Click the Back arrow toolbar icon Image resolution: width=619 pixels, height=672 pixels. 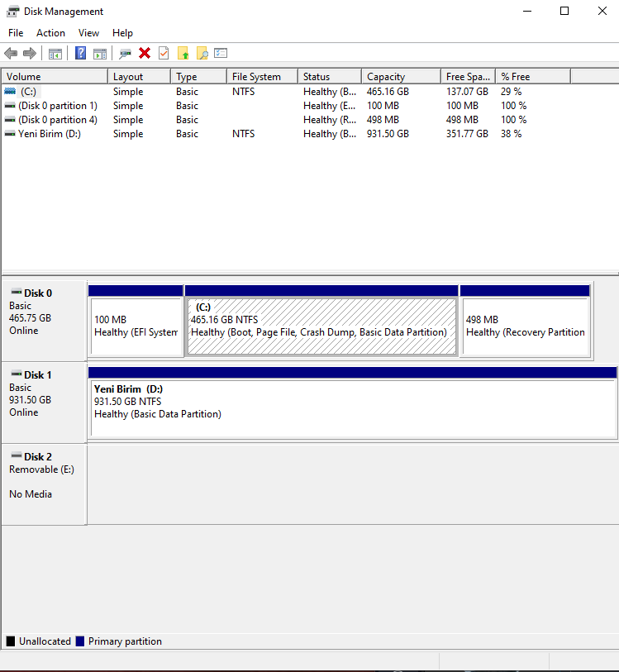click(x=11, y=54)
